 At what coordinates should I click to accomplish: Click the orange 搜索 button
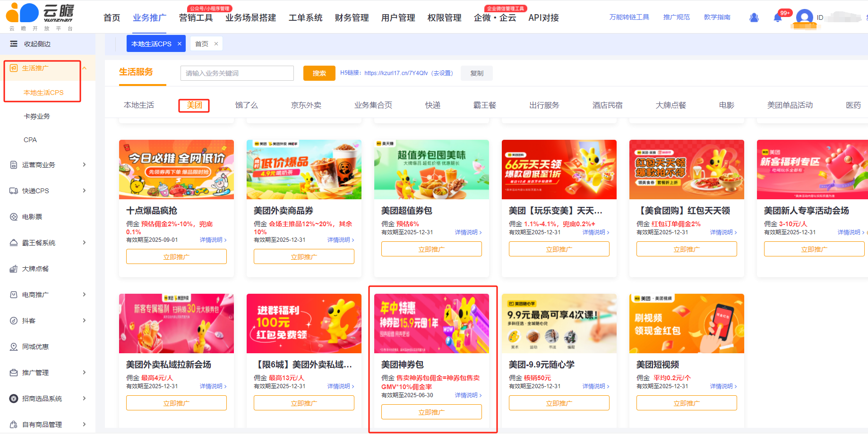(x=319, y=73)
